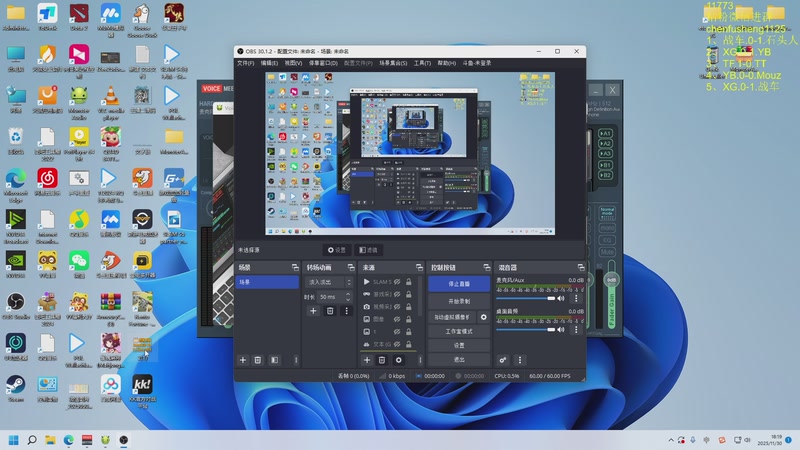Enable 工作室模式 in controls
This screenshot has width=800, height=450.
[x=459, y=332]
